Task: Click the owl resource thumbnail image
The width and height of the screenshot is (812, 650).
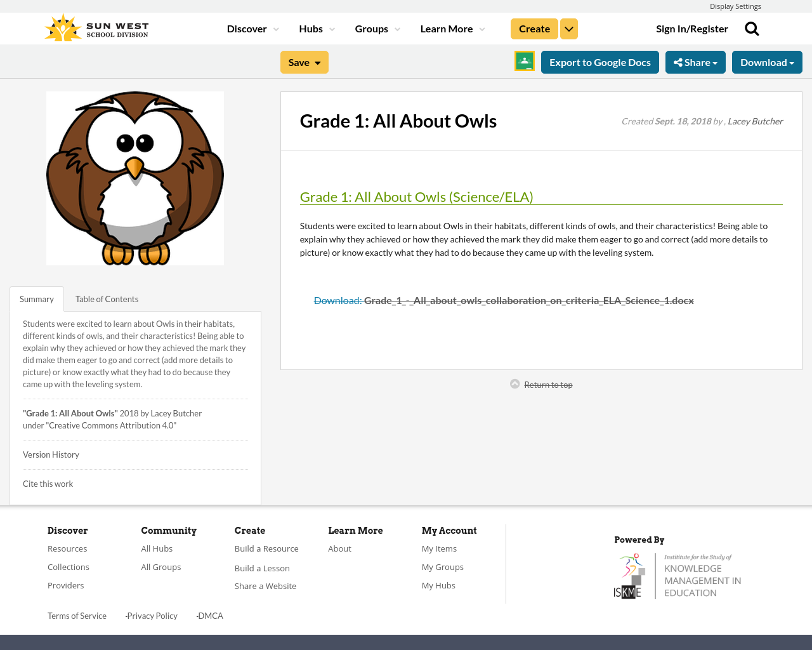Action: [x=135, y=178]
